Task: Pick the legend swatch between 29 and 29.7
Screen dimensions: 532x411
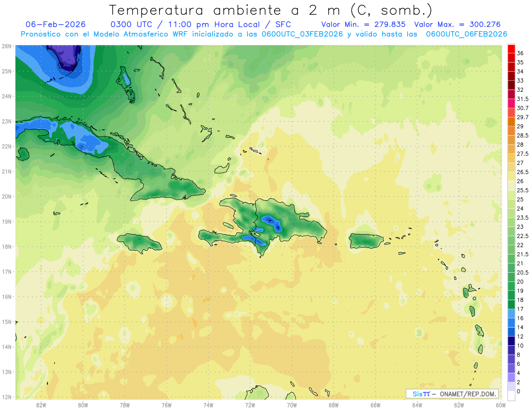Action: tap(511, 122)
